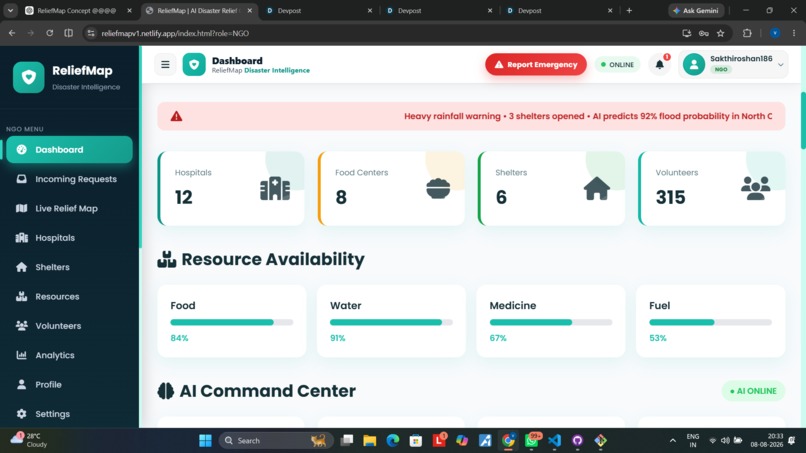
Task: Click the ReliefMap shield logo in sidebar
Action: point(29,77)
